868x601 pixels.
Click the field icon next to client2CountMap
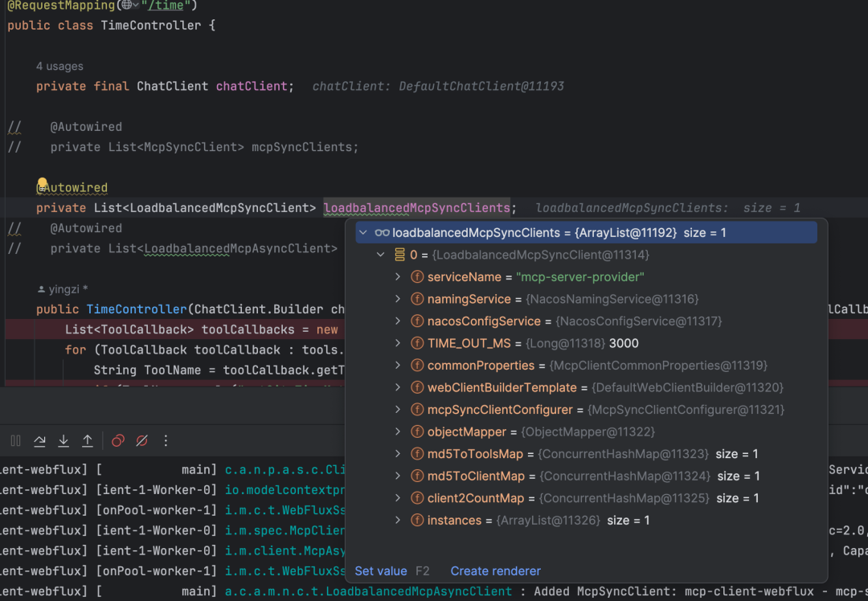point(417,498)
